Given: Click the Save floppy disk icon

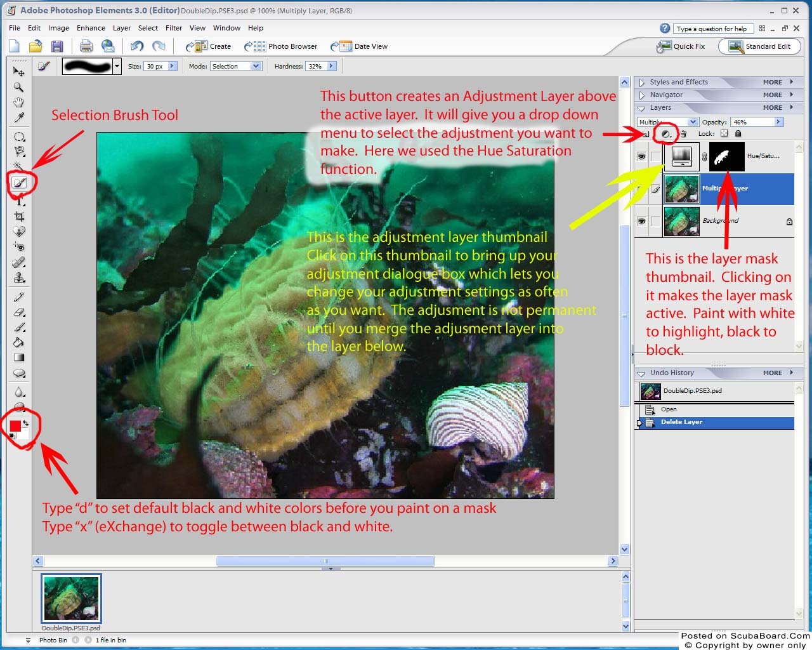Looking at the screenshot, I should coord(57,46).
